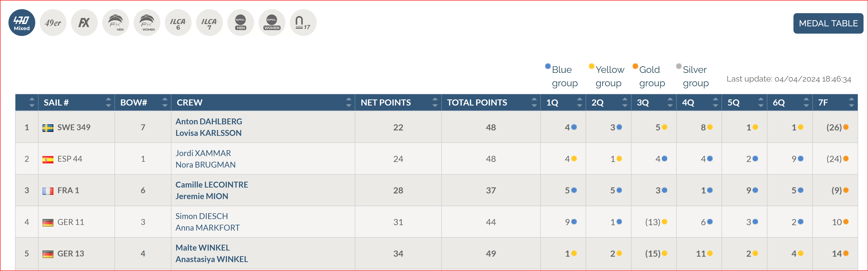The image size is (868, 271).
Task: Switch to the FX class icon
Action: coord(84,23)
